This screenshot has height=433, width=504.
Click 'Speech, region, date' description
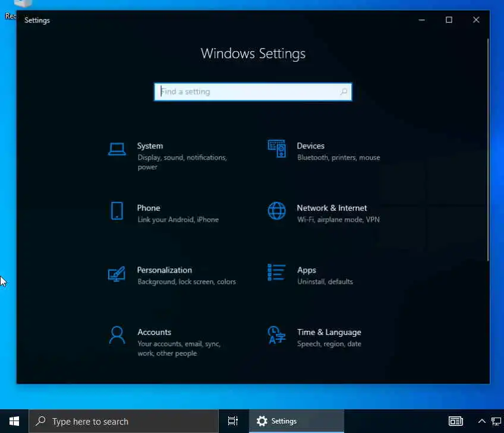point(329,344)
